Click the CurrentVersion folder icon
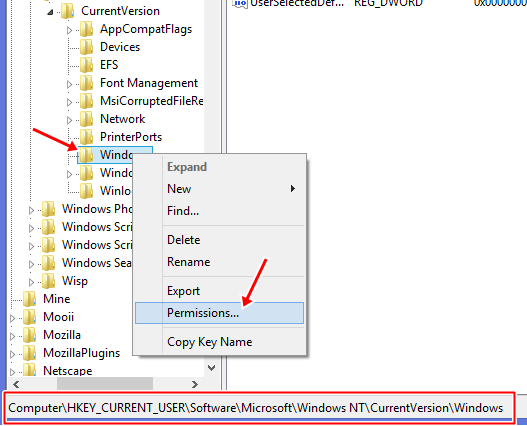 tap(68, 11)
